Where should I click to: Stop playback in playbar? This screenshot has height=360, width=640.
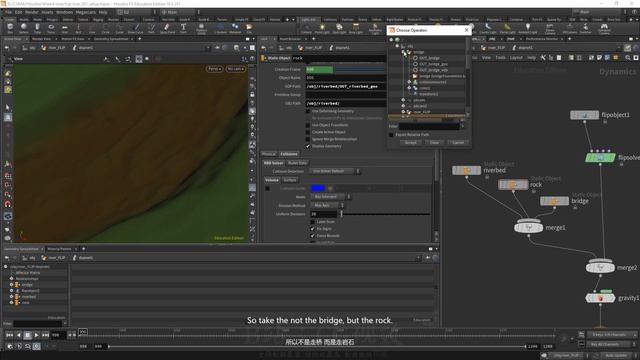pyautogui.click(x=27, y=335)
